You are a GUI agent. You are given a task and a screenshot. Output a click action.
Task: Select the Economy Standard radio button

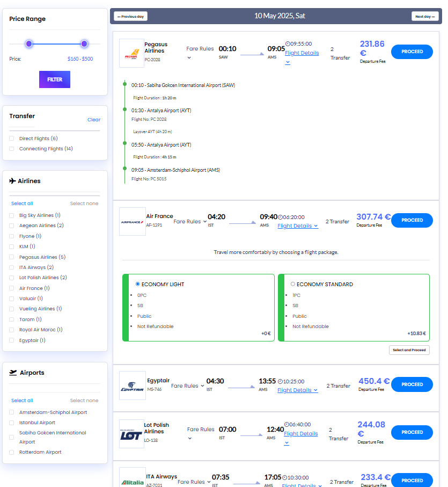[x=292, y=284]
